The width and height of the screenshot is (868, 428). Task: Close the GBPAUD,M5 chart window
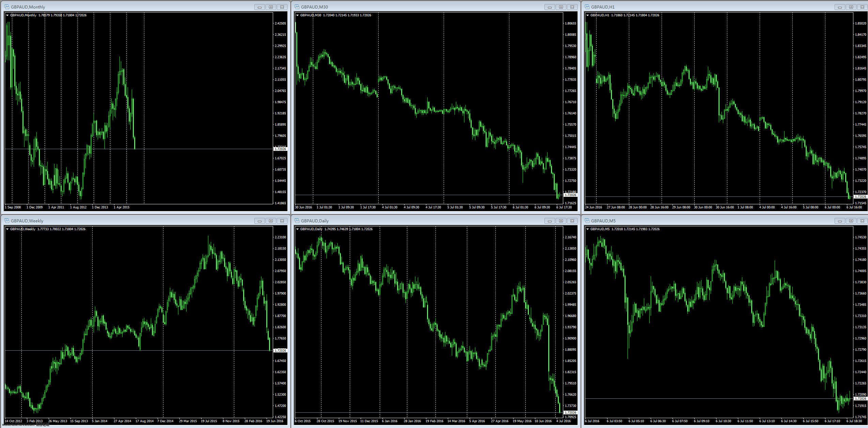tap(862, 221)
